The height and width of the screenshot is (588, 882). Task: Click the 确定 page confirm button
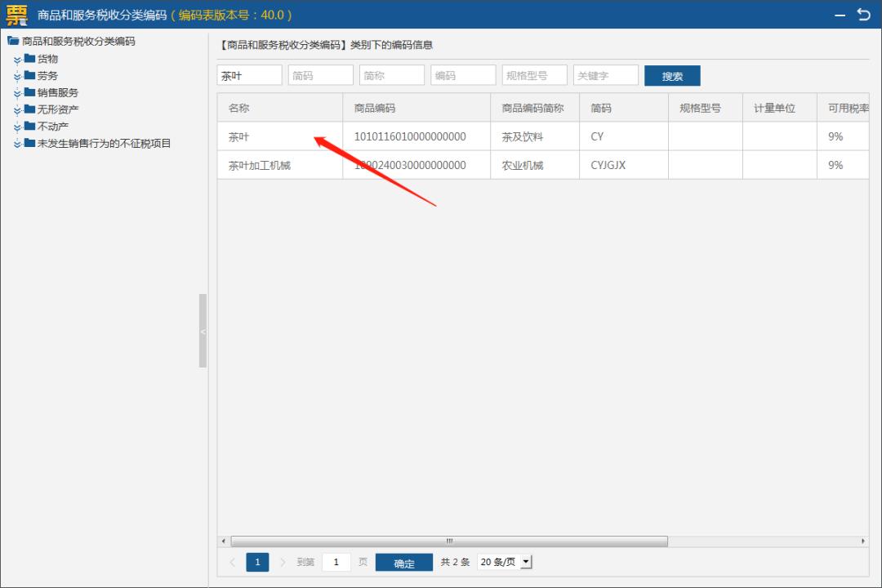point(403,562)
